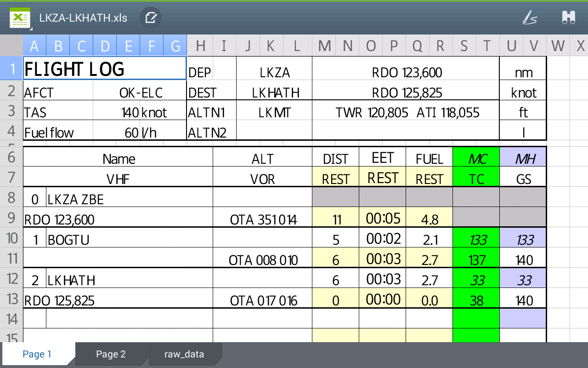Select row header 6
Image resolution: width=588 pixels, height=368 pixels.
pos(11,157)
